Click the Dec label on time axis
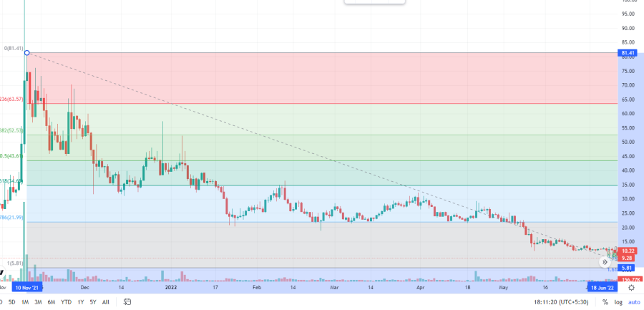644x310 pixels. [85, 287]
